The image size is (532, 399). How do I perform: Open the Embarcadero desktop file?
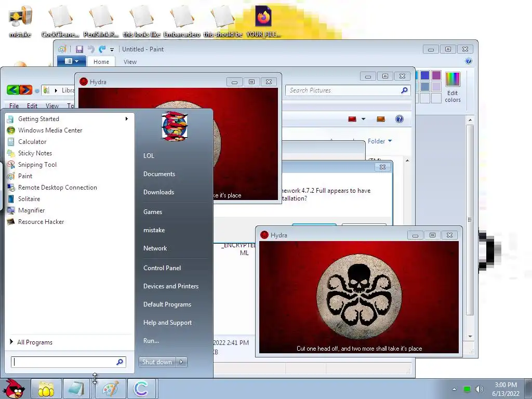click(181, 20)
